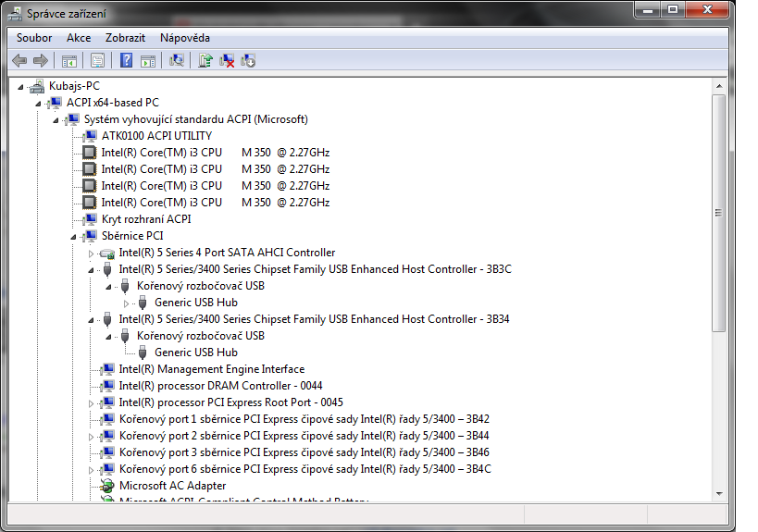Expand Generic USB Hub under 3B3C
The width and height of the screenshot is (758, 532).
(126, 303)
